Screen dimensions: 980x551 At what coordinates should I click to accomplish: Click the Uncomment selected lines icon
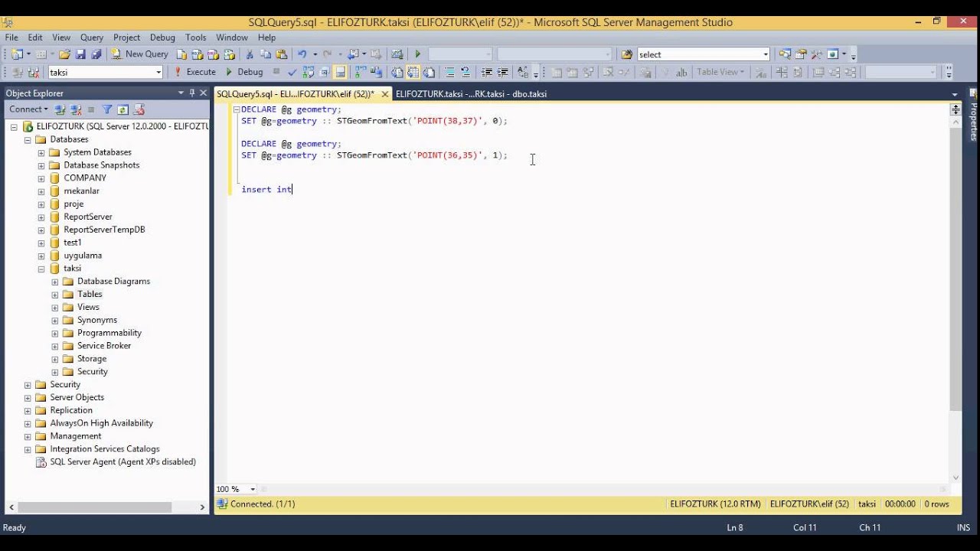point(465,72)
